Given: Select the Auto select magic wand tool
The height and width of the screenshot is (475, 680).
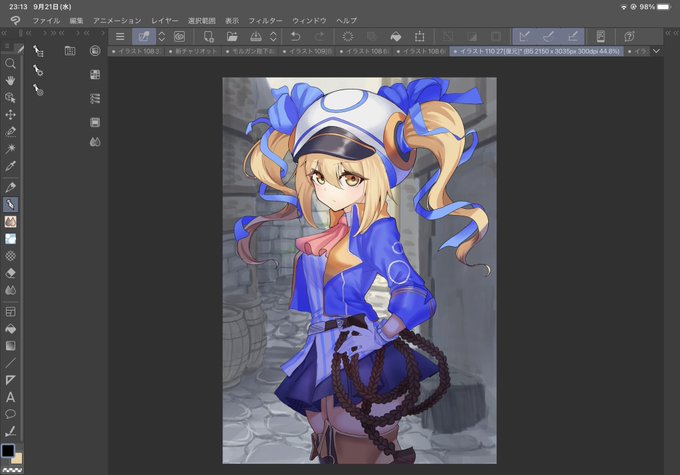Looking at the screenshot, I should (x=10, y=148).
